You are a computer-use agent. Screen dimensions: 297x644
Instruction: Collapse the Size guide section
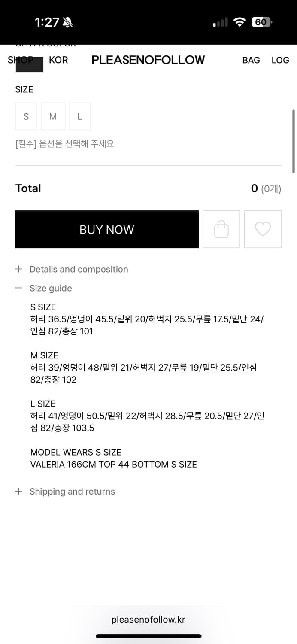pyautogui.click(x=51, y=288)
